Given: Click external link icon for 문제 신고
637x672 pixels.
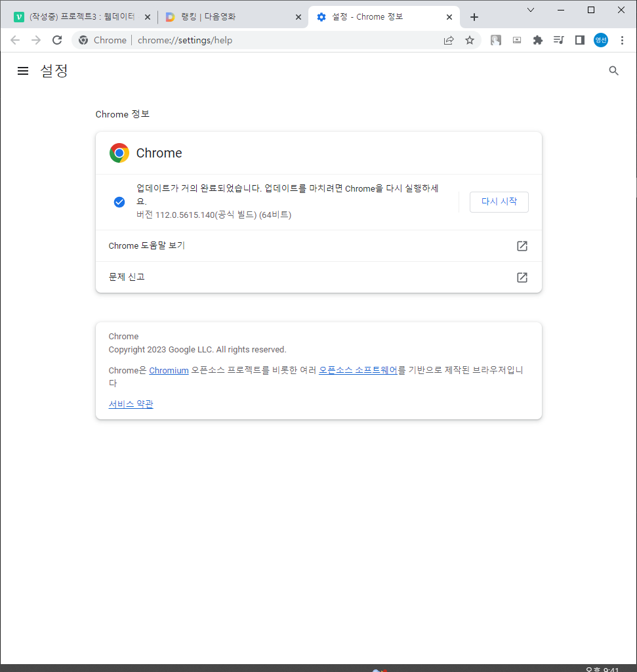Looking at the screenshot, I should coord(522,278).
